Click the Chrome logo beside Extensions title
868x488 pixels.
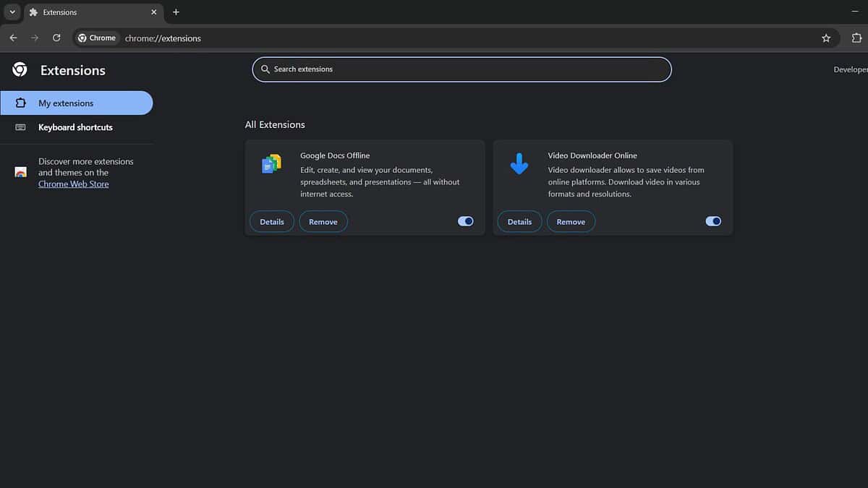click(20, 69)
